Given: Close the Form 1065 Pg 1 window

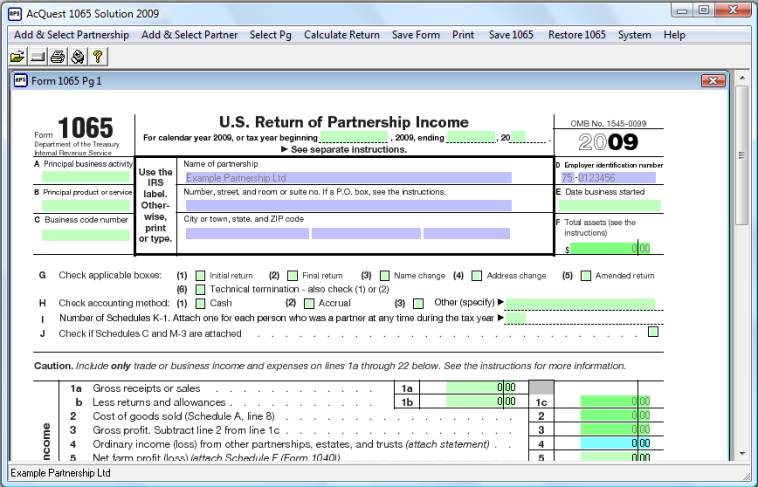Looking at the screenshot, I should click(x=713, y=80).
